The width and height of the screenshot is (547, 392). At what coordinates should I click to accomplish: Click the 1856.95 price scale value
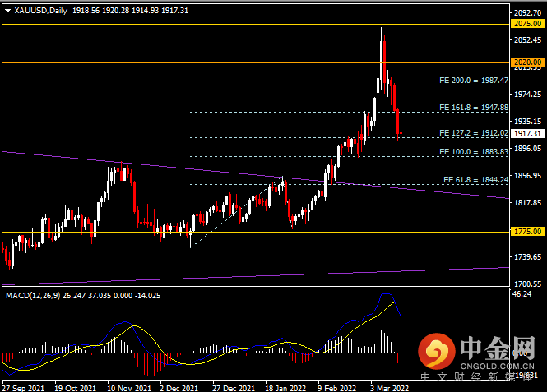(527, 176)
